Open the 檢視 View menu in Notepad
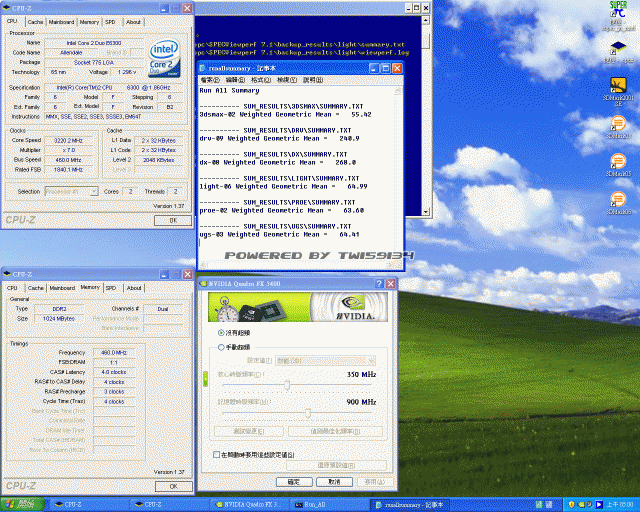The width and height of the screenshot is (640, 512). (x=286, y=80)
